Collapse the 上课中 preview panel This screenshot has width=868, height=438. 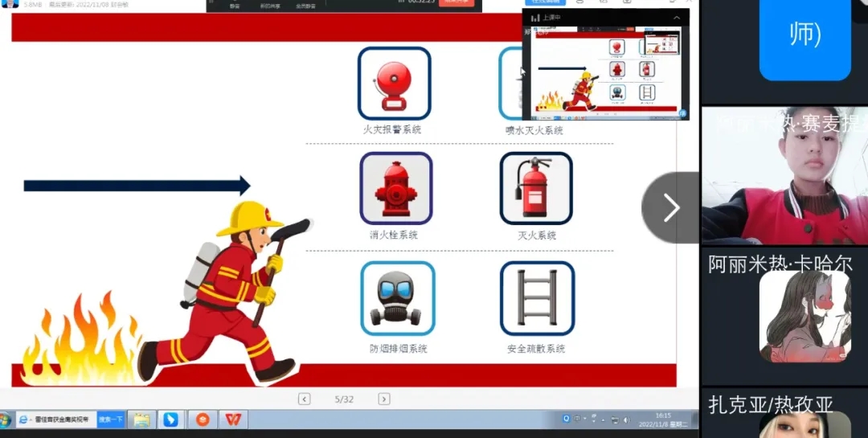pos(677,18)
